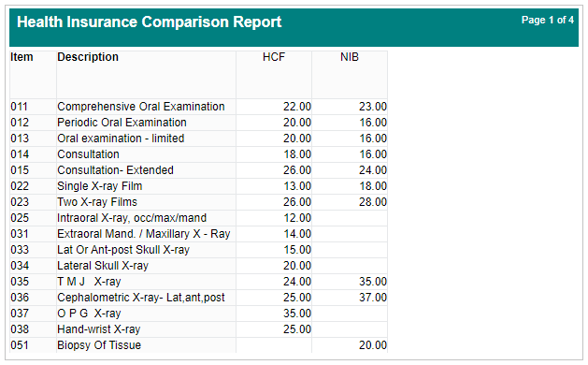
Task: Click NIB value 35.00 for T M J X-ray
Action: point(373,282)
